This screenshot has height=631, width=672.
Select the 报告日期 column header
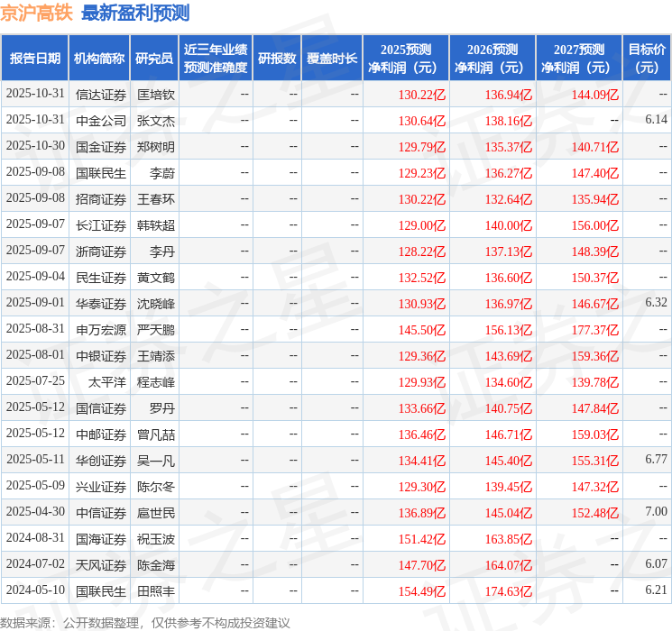pos(35,59)
